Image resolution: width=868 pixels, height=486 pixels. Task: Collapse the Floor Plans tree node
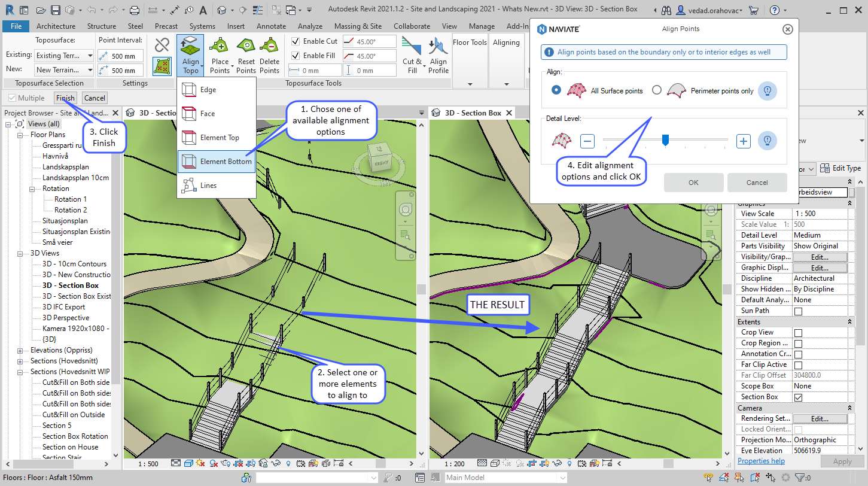point(20,135)
